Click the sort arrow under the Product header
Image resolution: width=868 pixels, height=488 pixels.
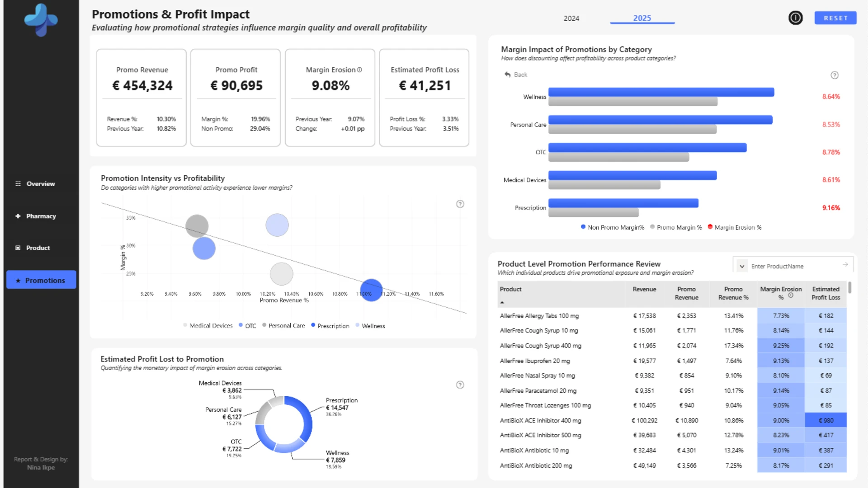tap(502, 302)
